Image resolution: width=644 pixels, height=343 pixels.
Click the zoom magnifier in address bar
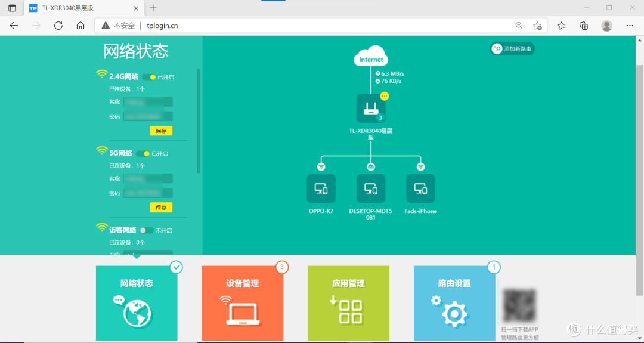pos(519,26)
